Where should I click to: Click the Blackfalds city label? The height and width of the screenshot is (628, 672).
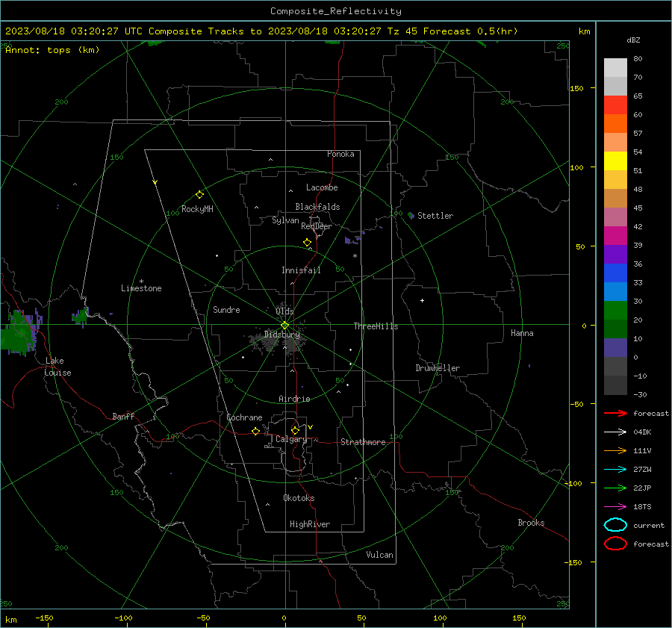click(317, 207)
